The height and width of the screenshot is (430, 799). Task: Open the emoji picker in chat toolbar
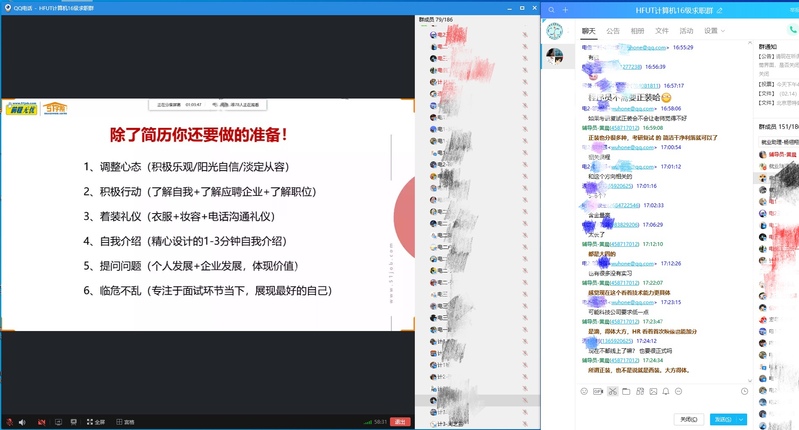coord(584,390)
